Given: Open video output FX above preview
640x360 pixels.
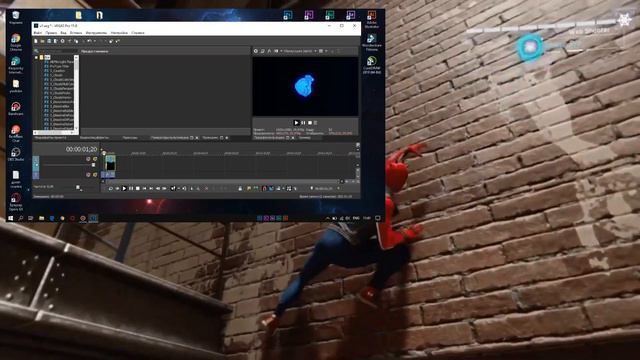Looking at the screenshot, I should (x=269, y=51).
